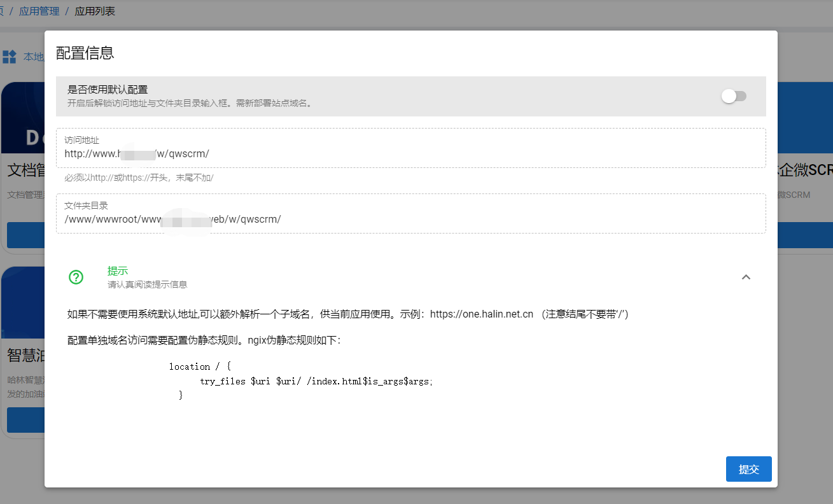Click the 必须以http://或https://开头 hint text
833x504 pixels.
139,178
